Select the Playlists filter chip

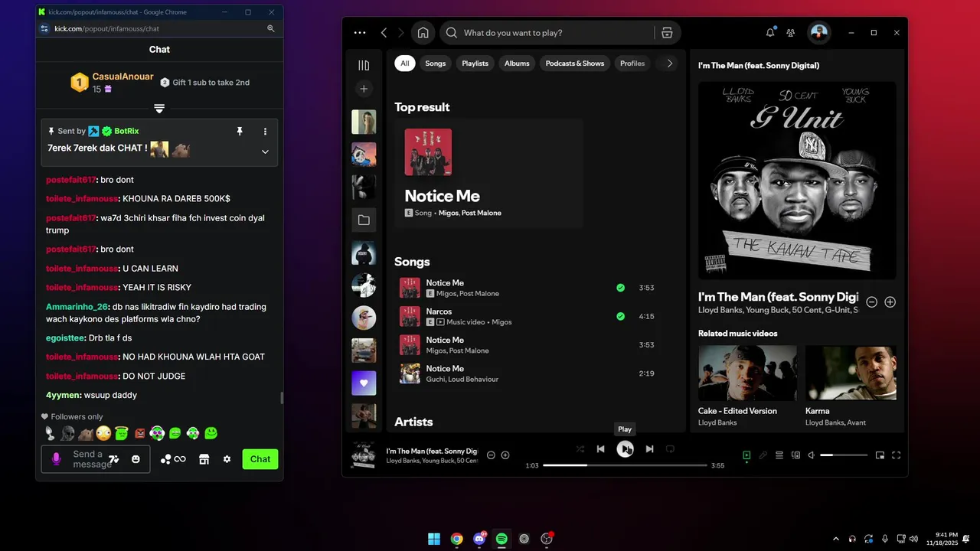point(475,64)
